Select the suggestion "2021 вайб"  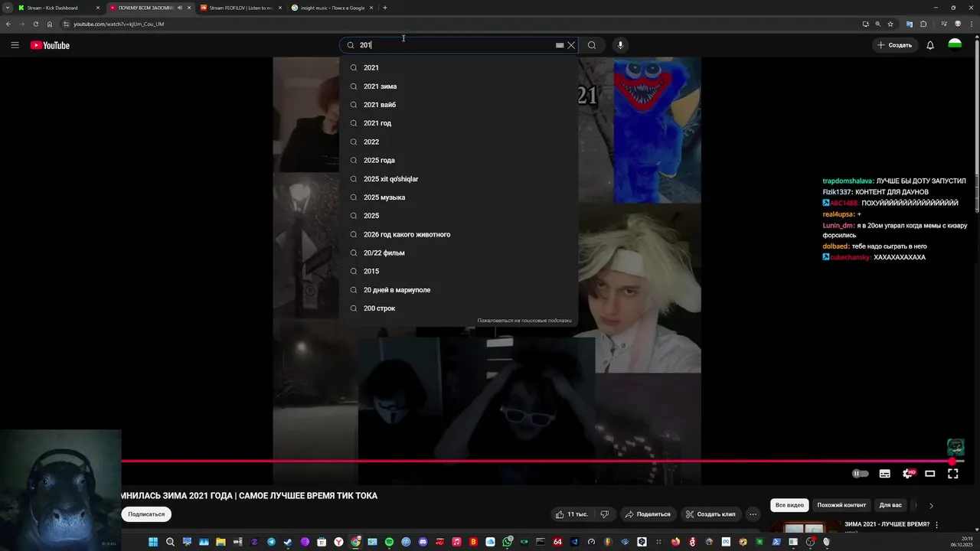(x=459, y=105)
